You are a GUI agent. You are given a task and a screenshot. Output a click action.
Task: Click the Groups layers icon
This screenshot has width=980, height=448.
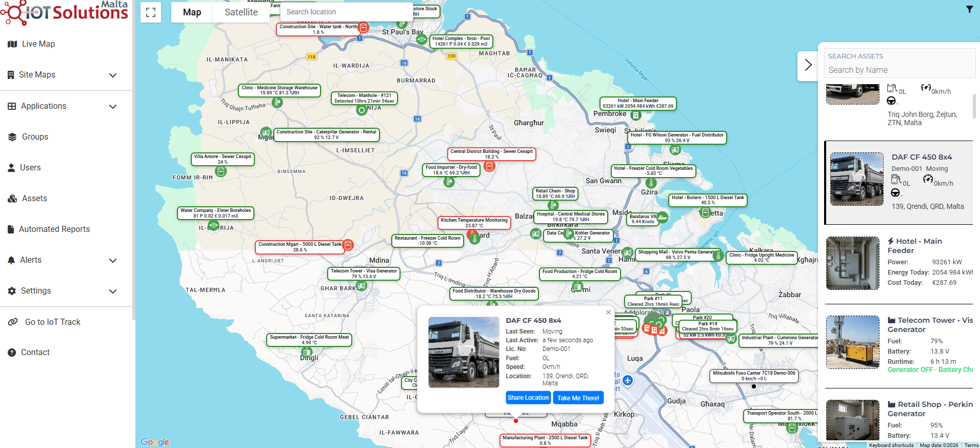tap(12, 137)
